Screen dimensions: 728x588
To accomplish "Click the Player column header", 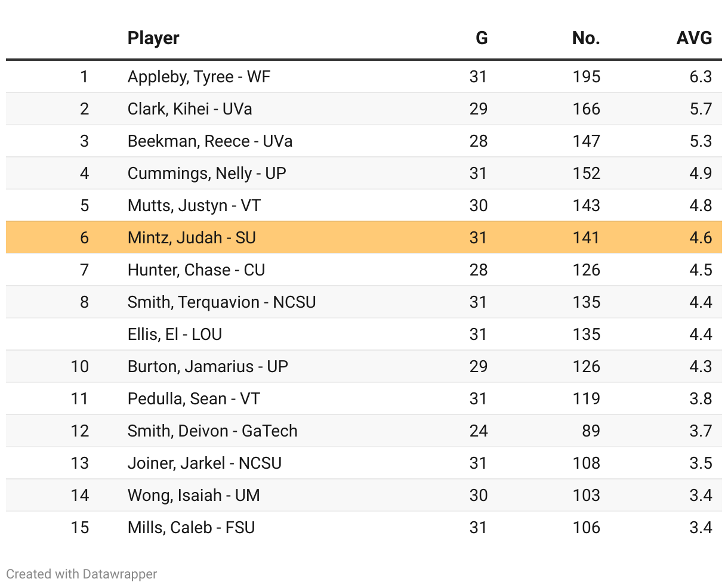I will tap(153, 38).
